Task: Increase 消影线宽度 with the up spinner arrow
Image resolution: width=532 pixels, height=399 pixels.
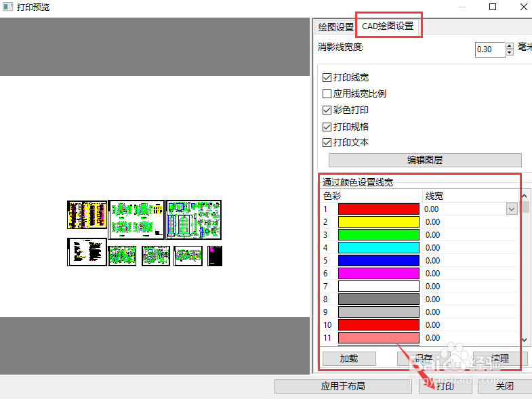Action: [510, 46]
